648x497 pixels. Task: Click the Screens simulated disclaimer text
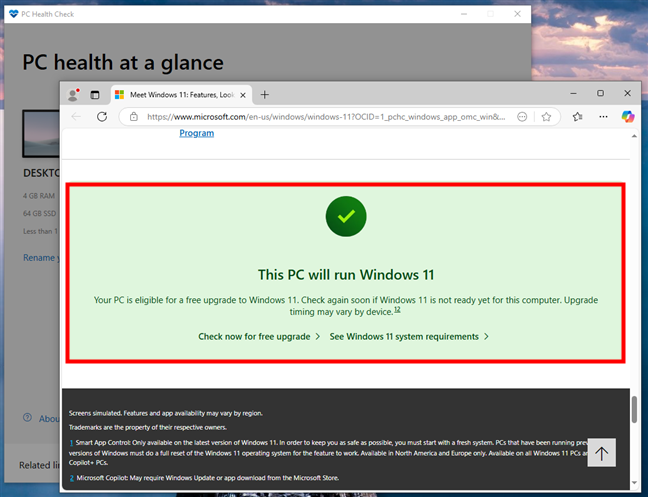coord(166,413)
